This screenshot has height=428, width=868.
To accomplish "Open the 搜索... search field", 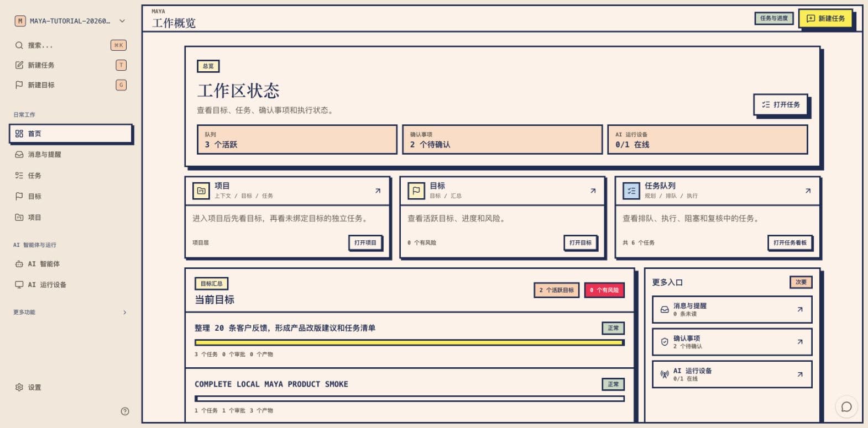I will click(x=71, y=45).
